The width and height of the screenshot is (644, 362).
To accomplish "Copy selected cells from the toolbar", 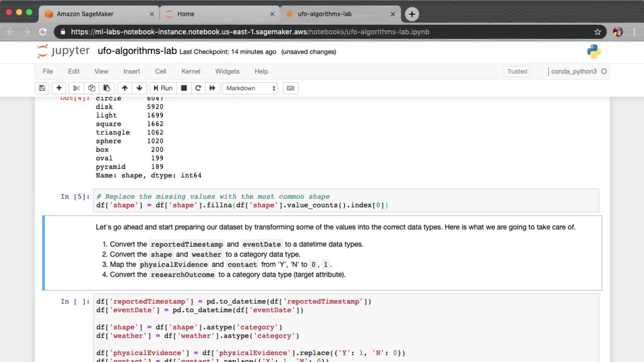I will (92, 88).
